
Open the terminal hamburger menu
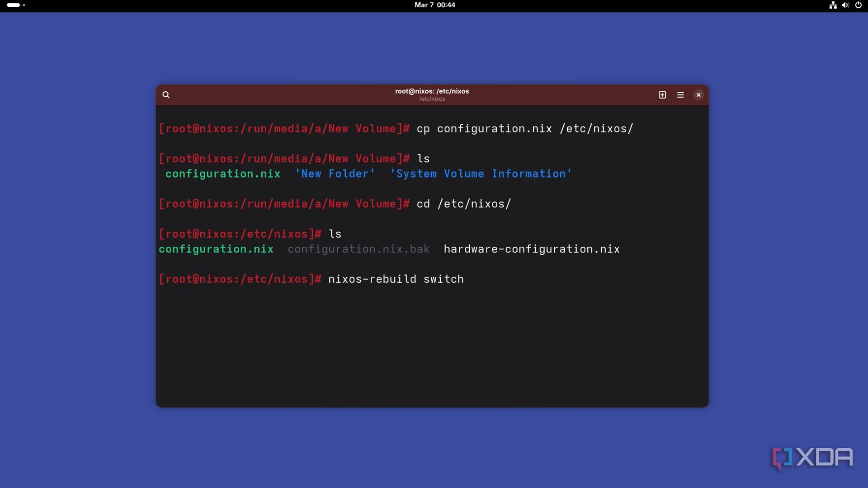680,95
